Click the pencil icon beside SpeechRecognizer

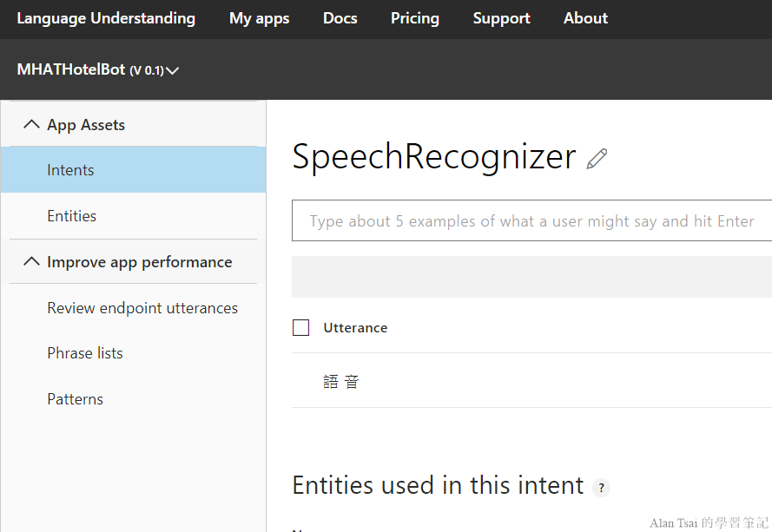click(597, 159)
